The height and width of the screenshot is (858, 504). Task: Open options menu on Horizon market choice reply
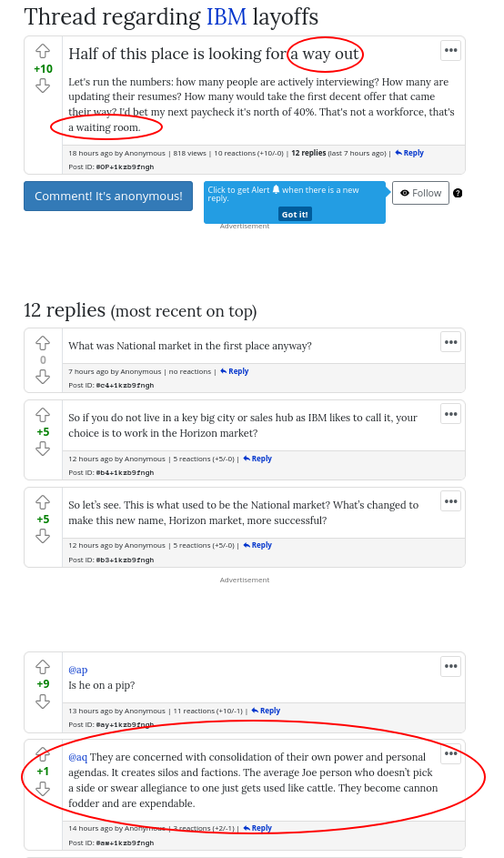tap(451, 414)
